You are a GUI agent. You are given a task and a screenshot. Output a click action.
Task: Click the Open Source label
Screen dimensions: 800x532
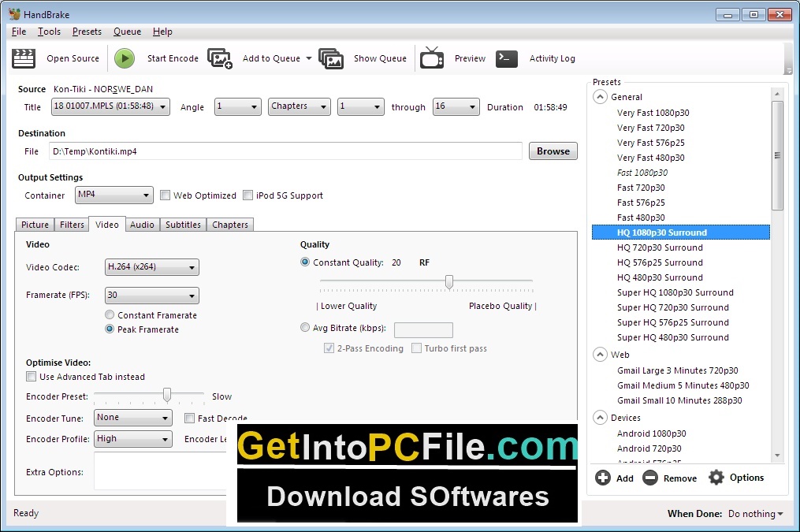[x=73, y=58]
